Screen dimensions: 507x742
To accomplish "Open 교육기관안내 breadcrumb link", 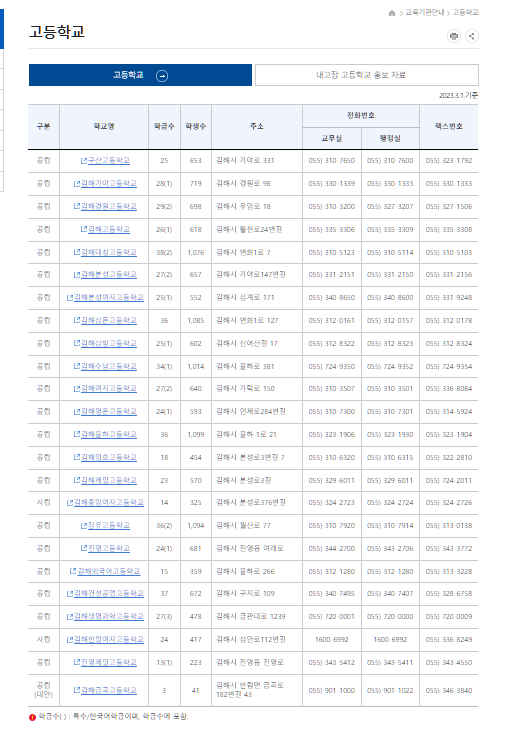I will coord(425,13).
